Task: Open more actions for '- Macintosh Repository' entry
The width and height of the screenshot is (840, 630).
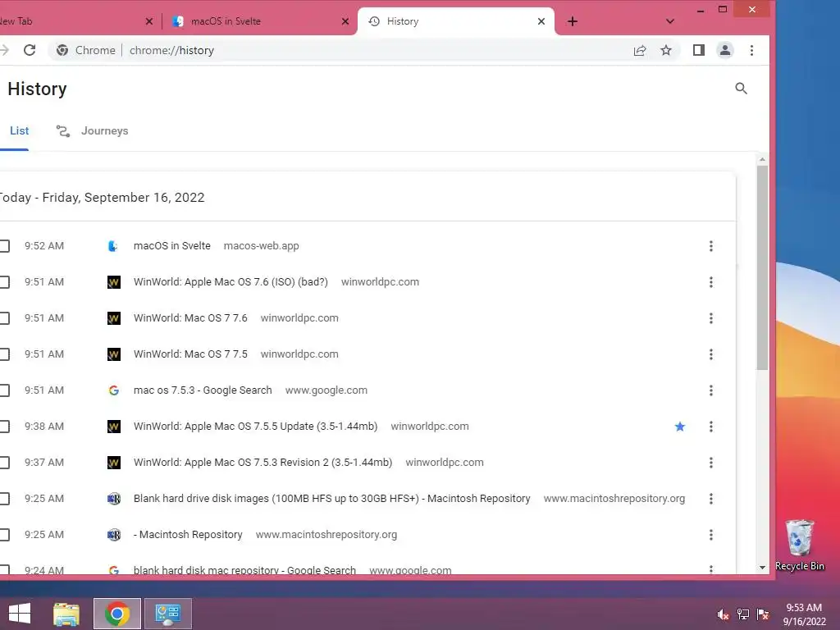Action: pos(711,535)
